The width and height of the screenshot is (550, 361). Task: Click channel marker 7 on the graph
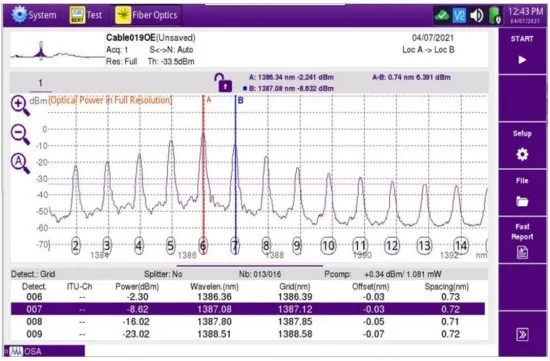click(235, 246)
